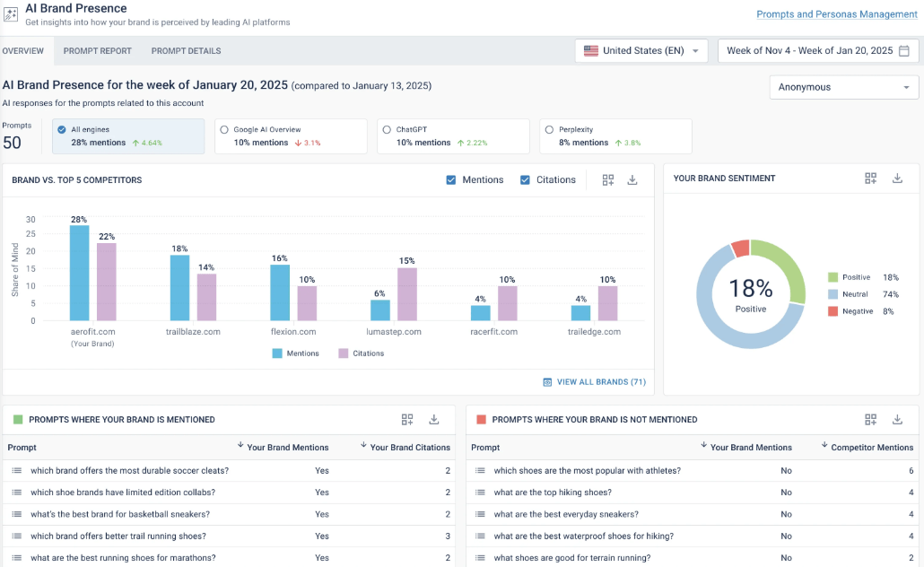
Task: Select the Perplexity radio option
Action: [549, 130]
